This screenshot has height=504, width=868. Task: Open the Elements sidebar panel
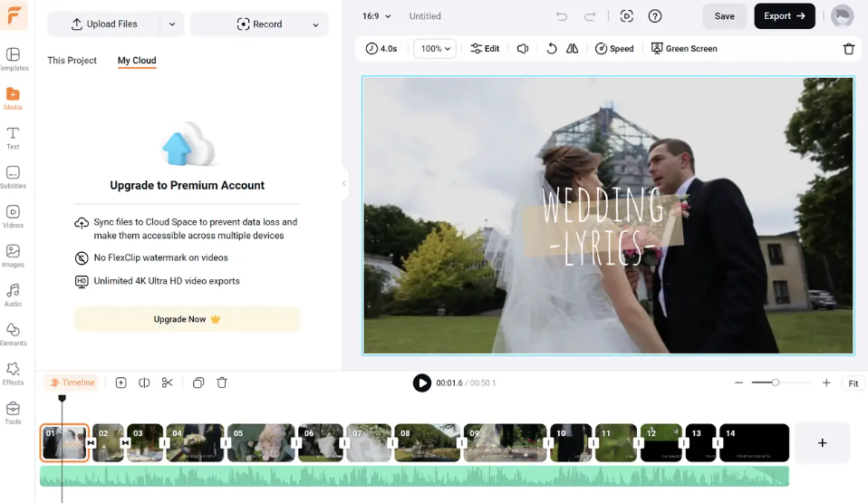pos(13,334)
